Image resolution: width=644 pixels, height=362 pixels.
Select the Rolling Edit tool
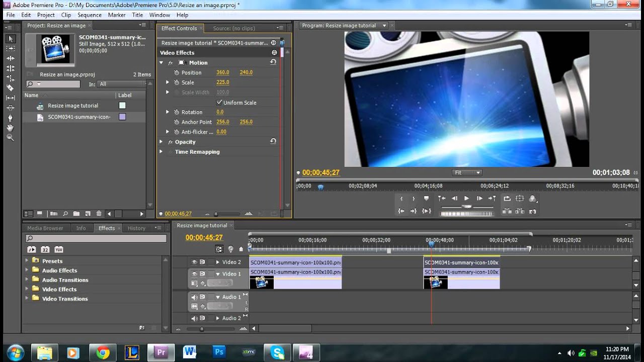[x=11, y=68]
